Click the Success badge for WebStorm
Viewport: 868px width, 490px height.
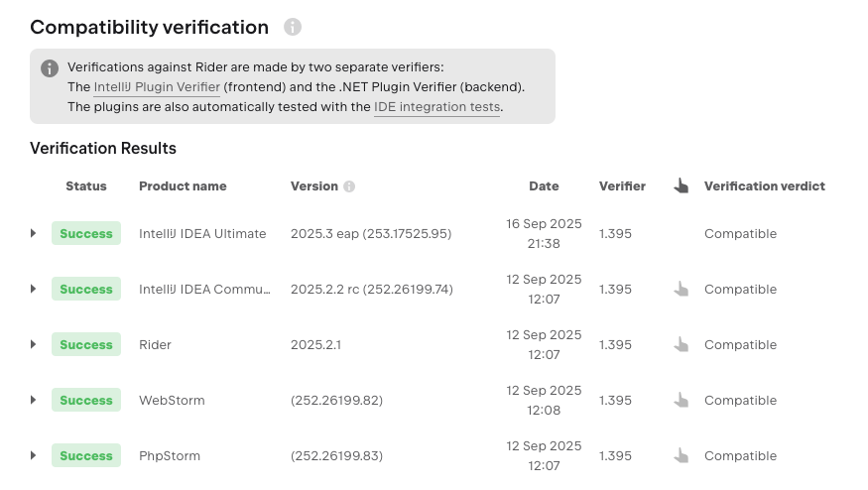(x=86, y=400)
